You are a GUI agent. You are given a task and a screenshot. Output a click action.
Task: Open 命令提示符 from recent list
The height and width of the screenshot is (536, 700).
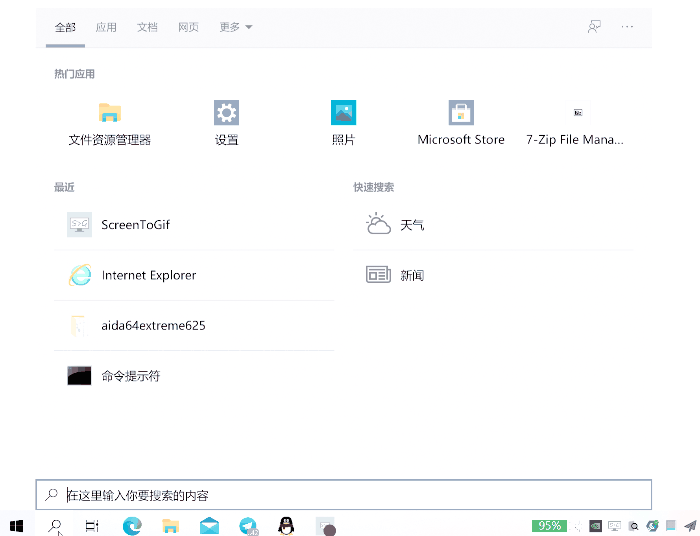[x=194, y=376]
